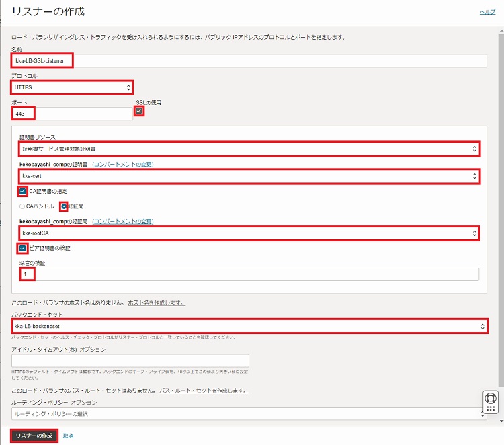Image resolution: width=504 pixels, height=445 pixels.
Task: Open the kka-cert certificate dropdown
Action: click(249, 176)
